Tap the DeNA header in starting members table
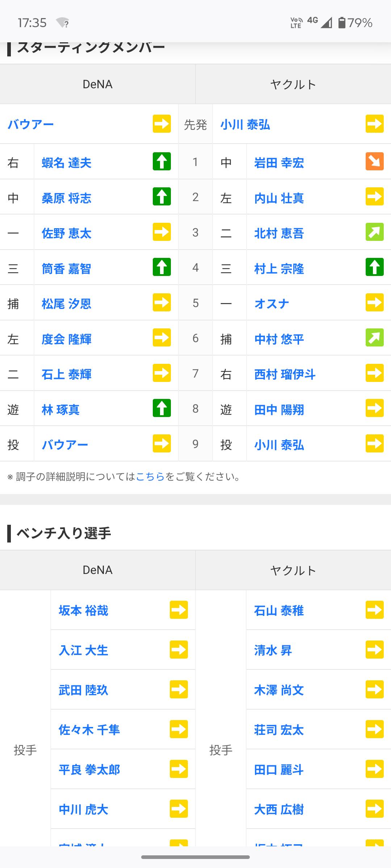 pos(97,84)
